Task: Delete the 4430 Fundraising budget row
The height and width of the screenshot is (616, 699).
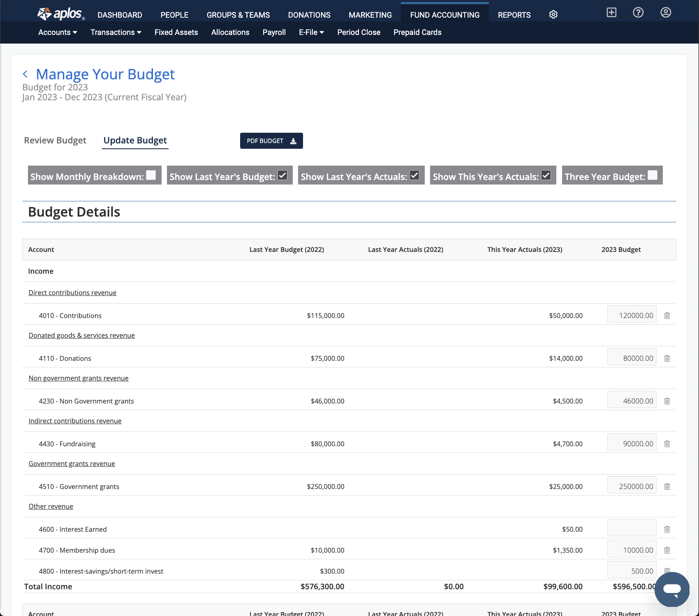Action: click(x=667, y=444)
